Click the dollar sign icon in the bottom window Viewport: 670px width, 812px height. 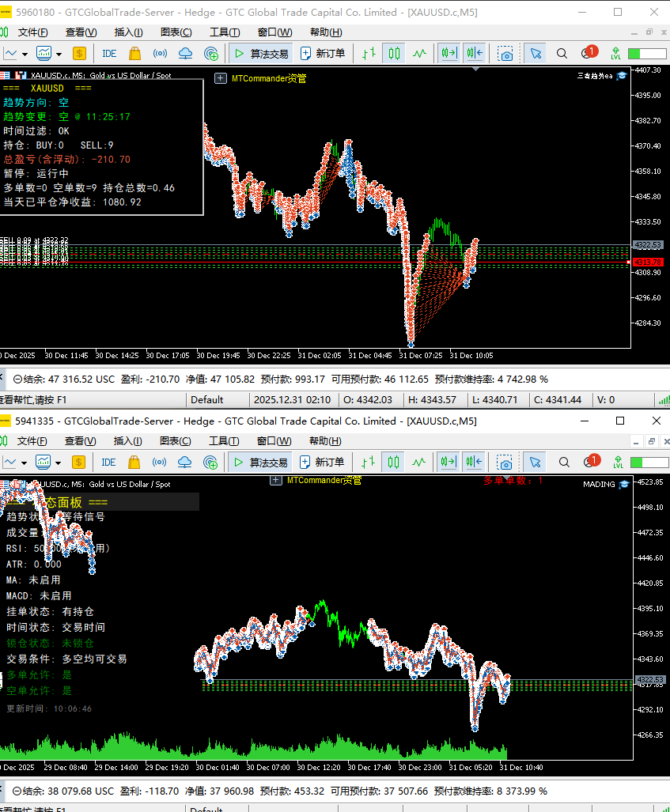[79, 462]
